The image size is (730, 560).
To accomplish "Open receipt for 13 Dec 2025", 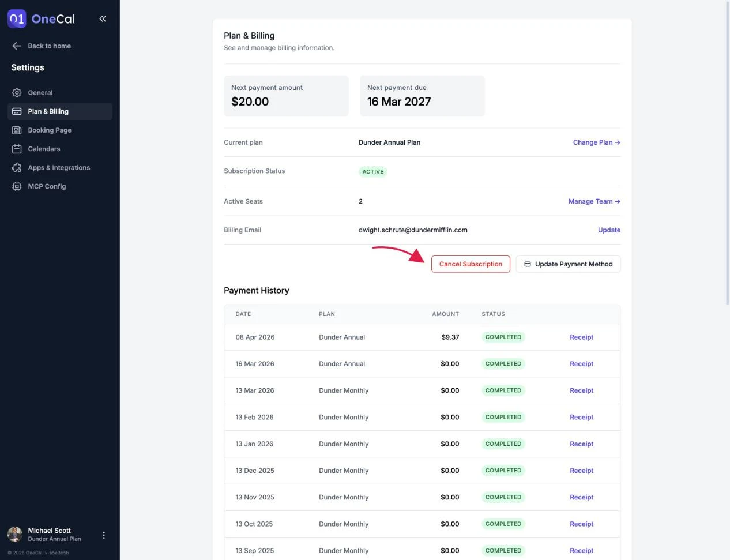I will click(x=581, y=471).
